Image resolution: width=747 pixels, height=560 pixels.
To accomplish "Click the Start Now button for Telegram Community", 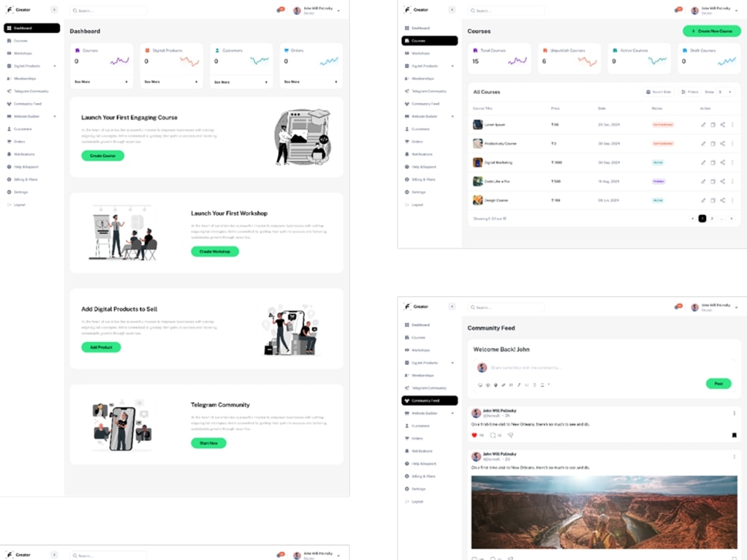I will click(x=208, y=444).
